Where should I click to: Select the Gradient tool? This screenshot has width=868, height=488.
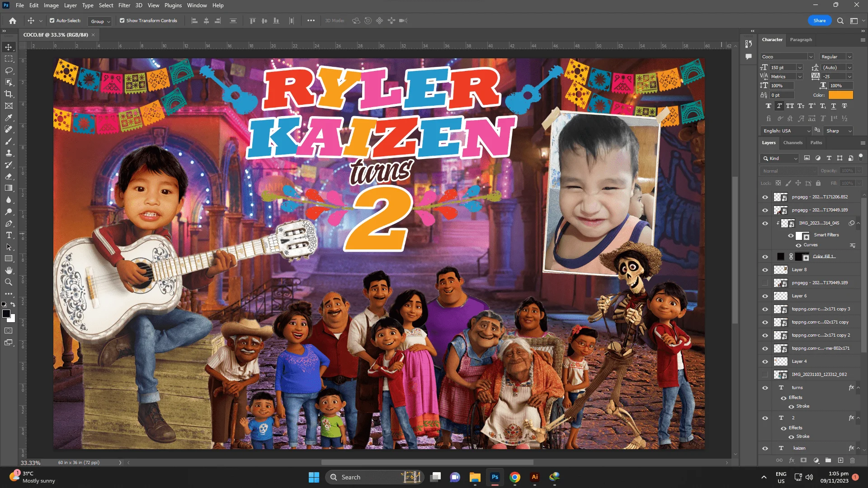[9, 188]
